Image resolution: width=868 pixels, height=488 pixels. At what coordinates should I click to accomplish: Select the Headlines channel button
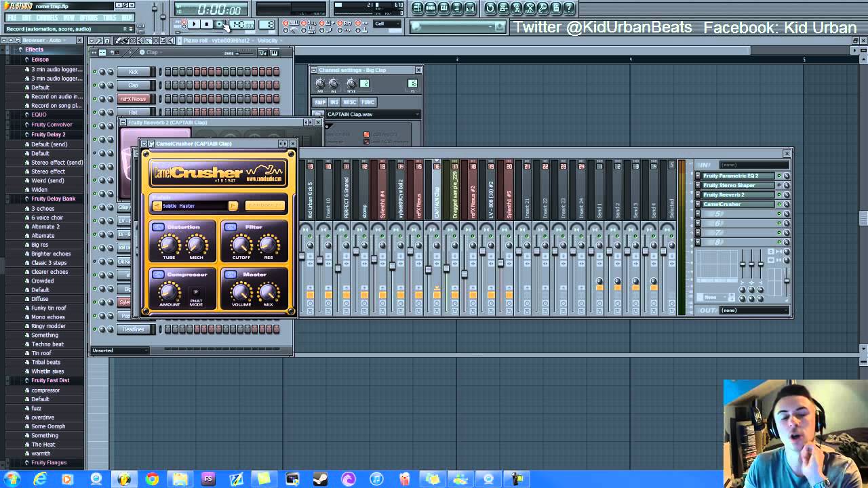click(133, 329)
